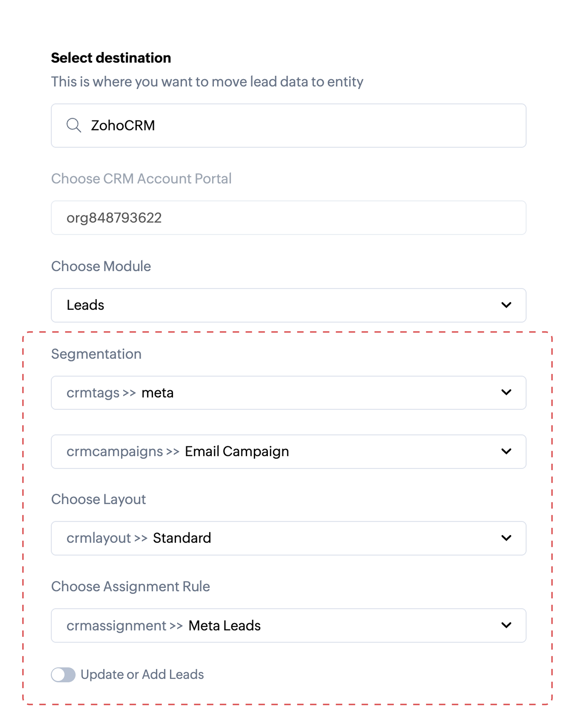Click the Segmentation section label
The width and height of the screenshot is (581, 728).
click(96, 354)
